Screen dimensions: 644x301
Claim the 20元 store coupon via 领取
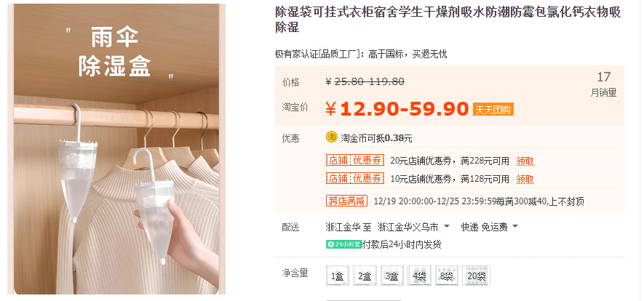[x=525, y=161]
